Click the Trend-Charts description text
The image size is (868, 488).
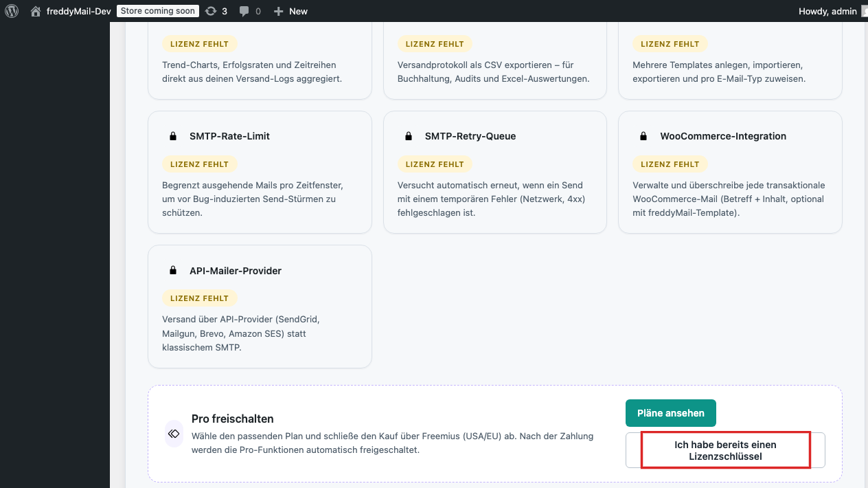pos(252,71)
